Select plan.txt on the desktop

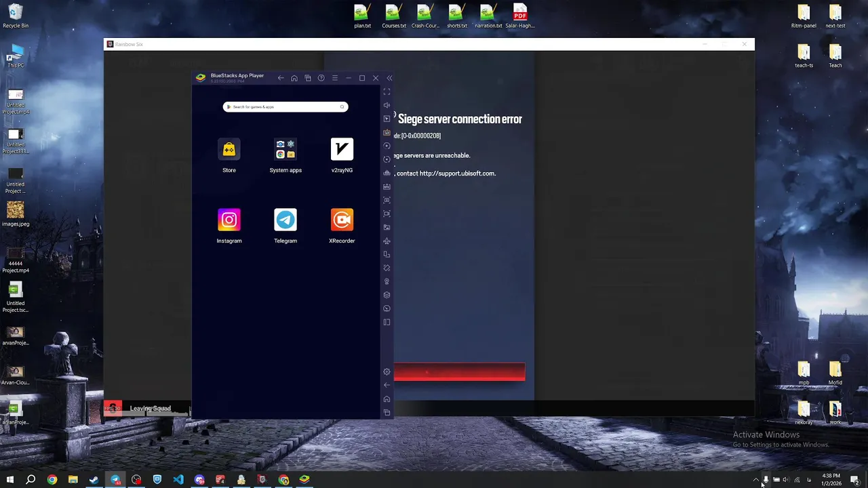(362, 16)
